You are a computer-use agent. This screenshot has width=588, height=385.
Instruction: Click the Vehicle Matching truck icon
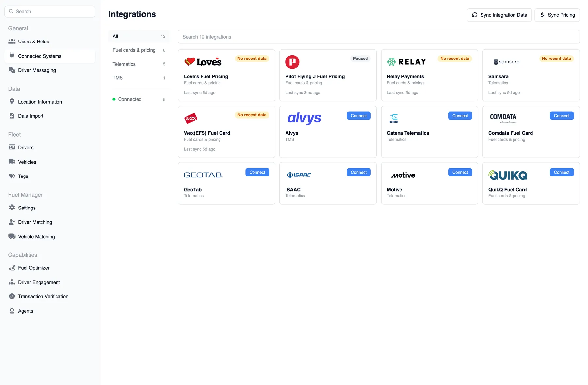click(12, 236)
